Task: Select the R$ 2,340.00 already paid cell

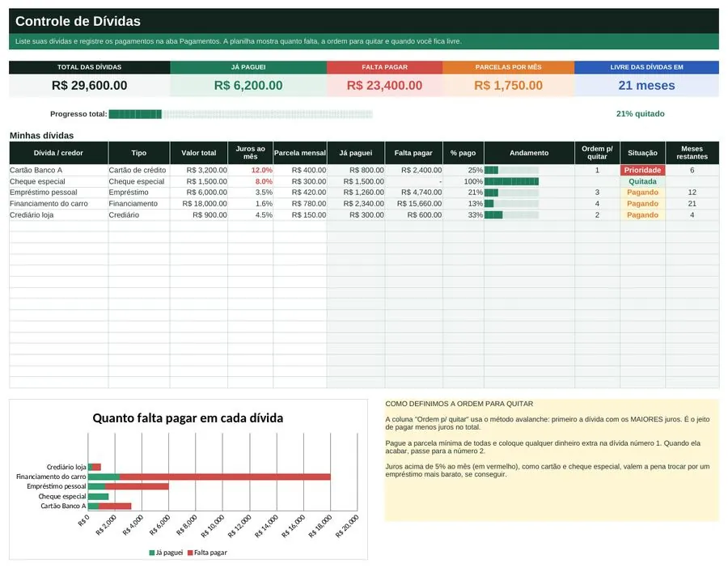Action: 356,203
